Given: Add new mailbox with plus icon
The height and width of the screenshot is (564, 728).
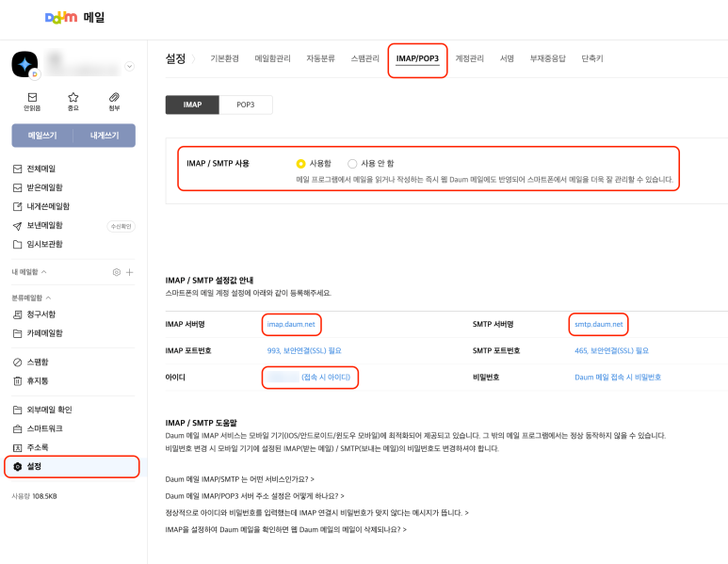Looking at the screenshot, I should coord(130,272).
